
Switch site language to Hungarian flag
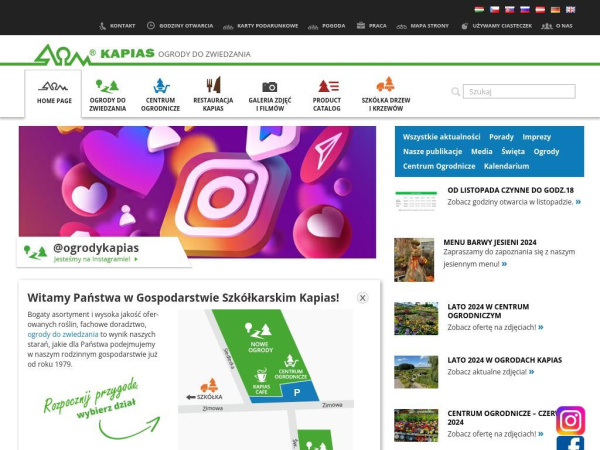click(479, 10)
